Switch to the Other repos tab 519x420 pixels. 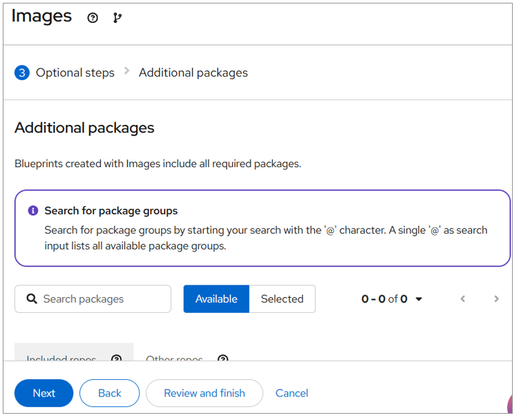tap(175, 359)
